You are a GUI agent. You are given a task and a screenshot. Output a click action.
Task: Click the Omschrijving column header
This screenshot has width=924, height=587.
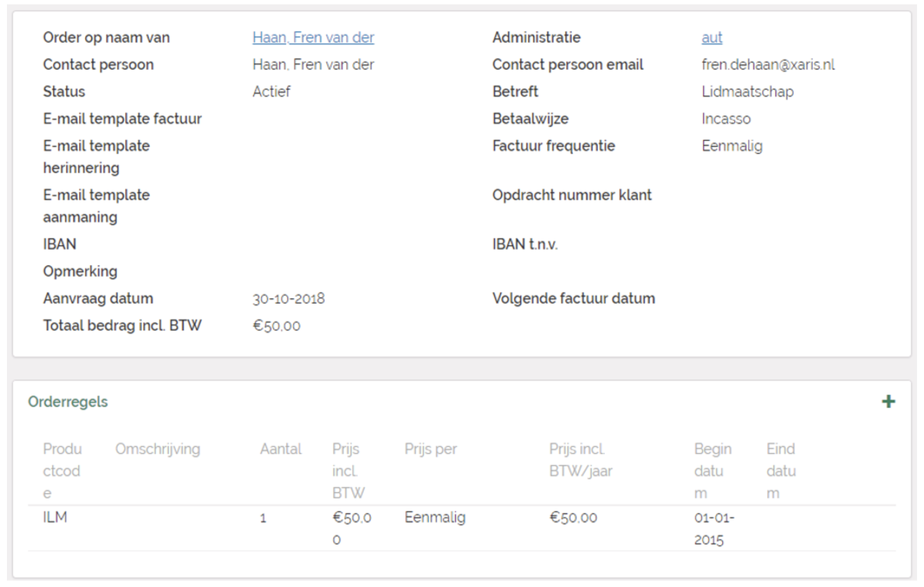(x=157, y=449)
